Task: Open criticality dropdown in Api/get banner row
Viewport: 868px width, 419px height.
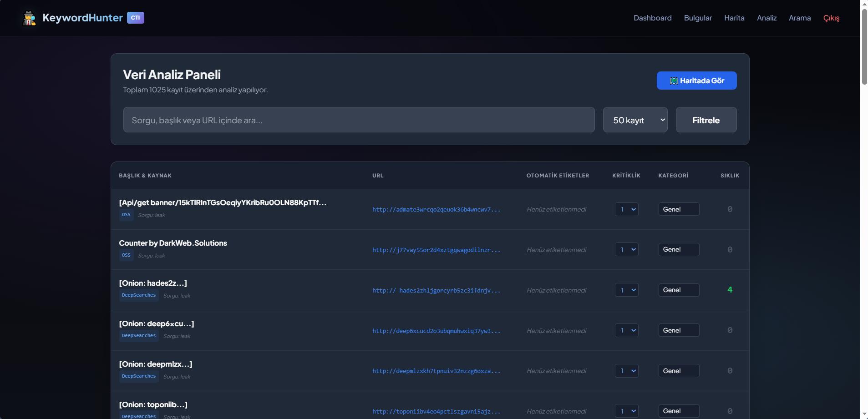Action: point(626,209)
